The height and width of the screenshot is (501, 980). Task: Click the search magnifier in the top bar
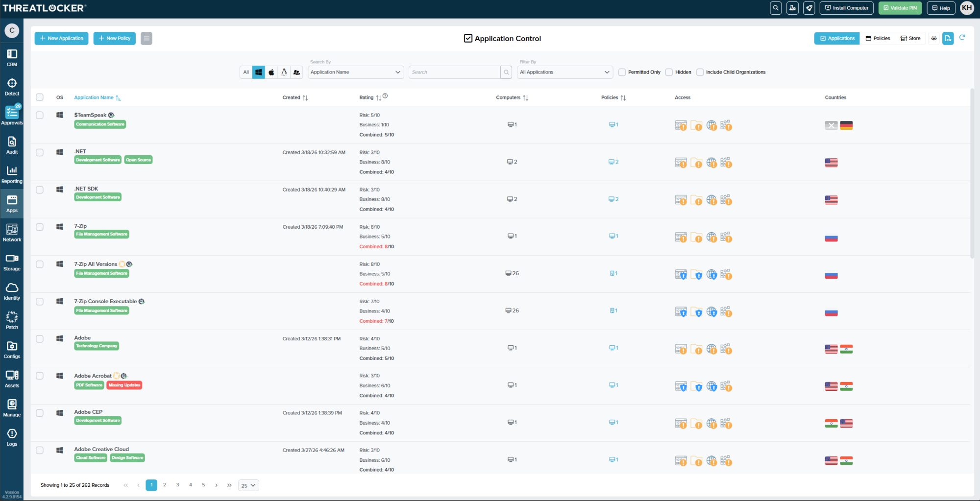[x=776, y=8]
